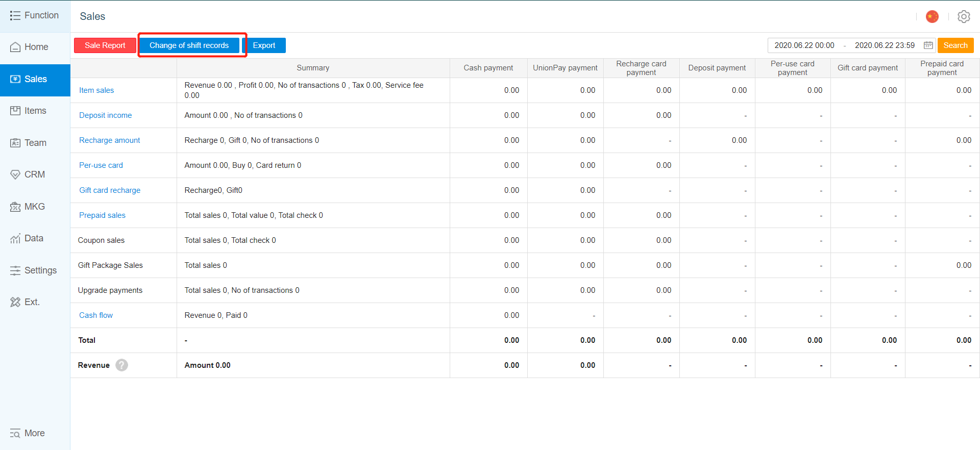Open the Gift card recharge link
The height and width of the screenshot is (450, 980).
click(x=110, y=190)
